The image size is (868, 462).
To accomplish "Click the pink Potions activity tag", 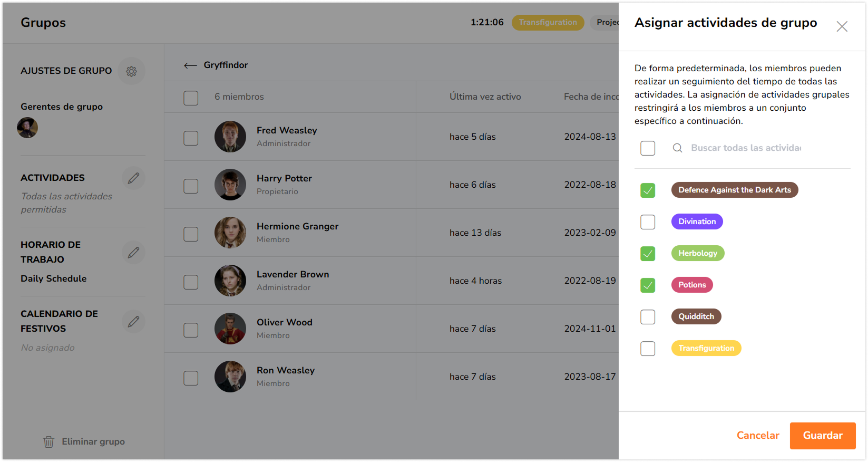I will point(691,285).
